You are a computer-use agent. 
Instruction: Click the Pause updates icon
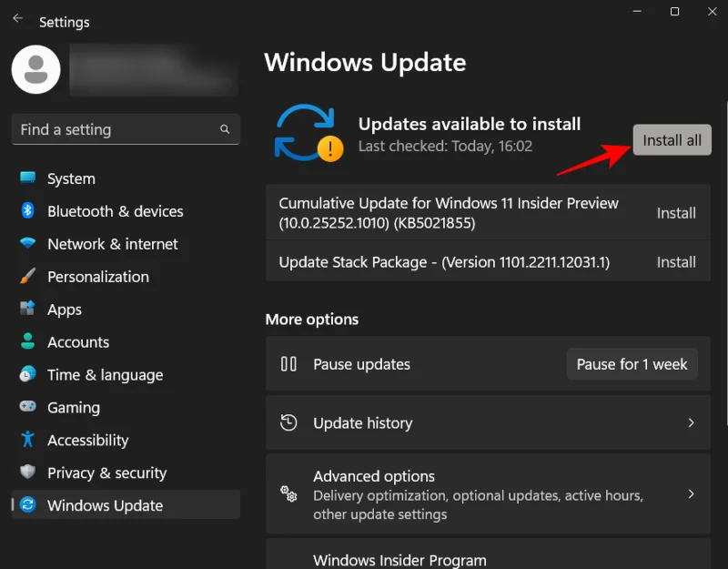(x=289, y=364)
